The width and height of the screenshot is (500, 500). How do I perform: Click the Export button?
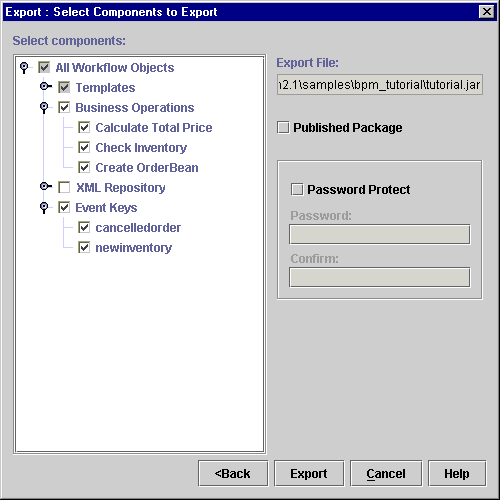(x=309, y=473)
